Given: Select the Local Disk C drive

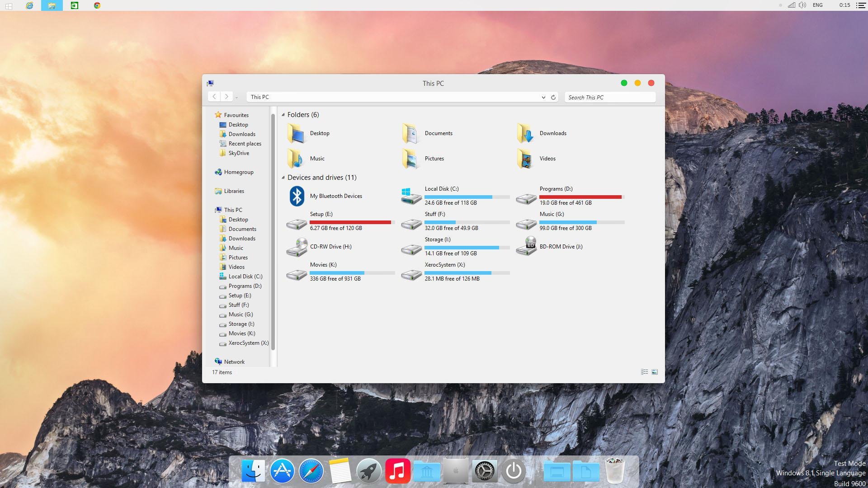Looking at the screenshot, I should click(454, 196).
